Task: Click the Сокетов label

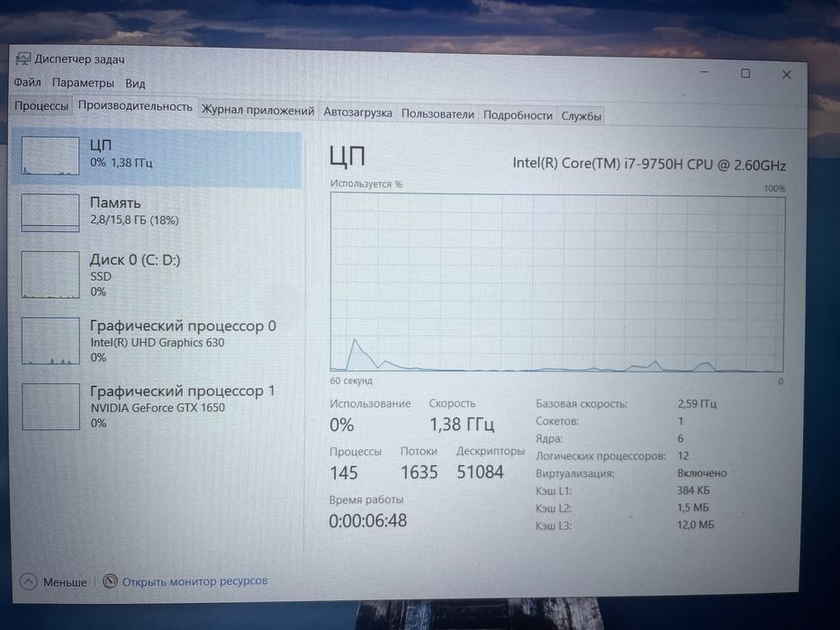Action: (x=557, y=421)
